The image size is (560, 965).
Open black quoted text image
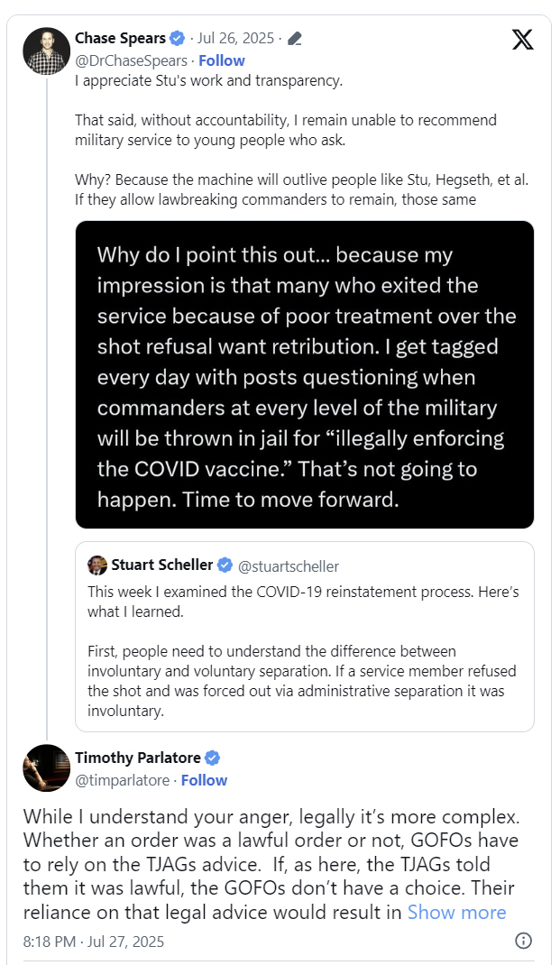[x=305, y=375]
